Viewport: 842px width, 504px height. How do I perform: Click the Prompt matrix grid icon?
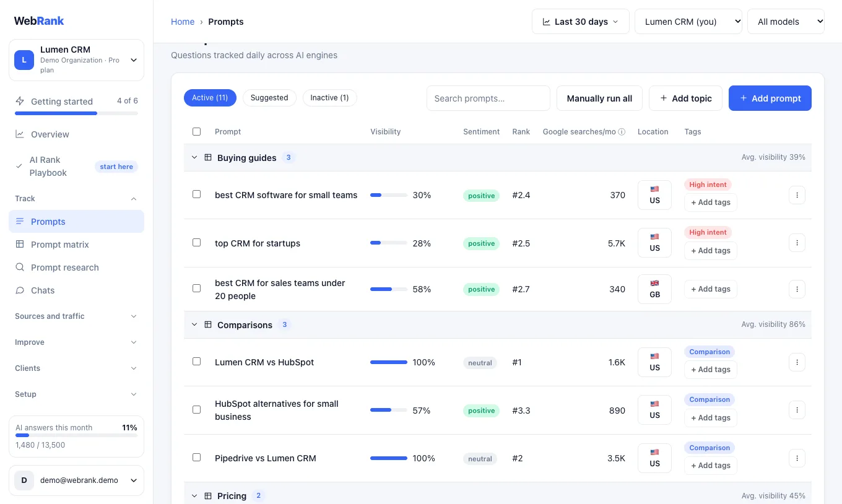(x=20, y=245)
